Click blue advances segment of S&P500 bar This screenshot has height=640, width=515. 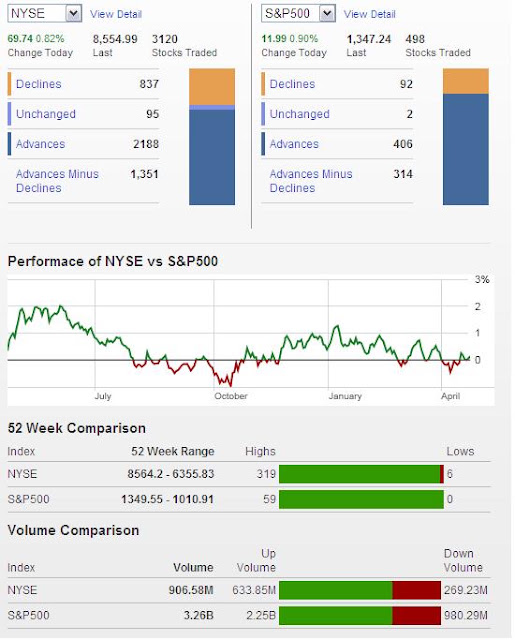click(x=466, y=149)
